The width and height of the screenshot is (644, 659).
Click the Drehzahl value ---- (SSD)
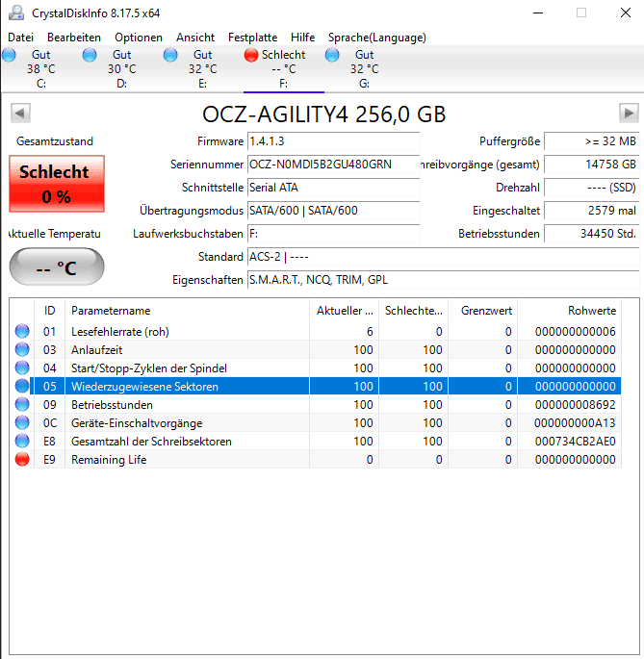pyautogui.click(x=592, y=188)
